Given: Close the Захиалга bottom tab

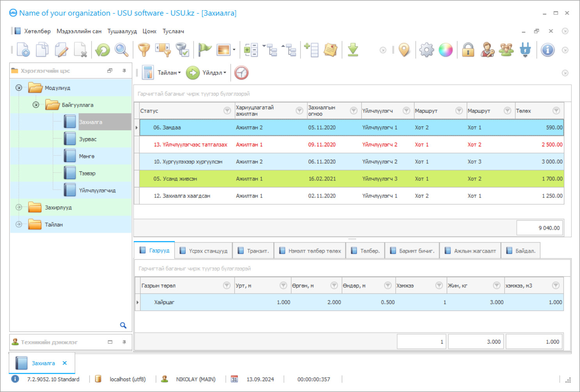Looking at the screenshot, I should click(65, 363).
